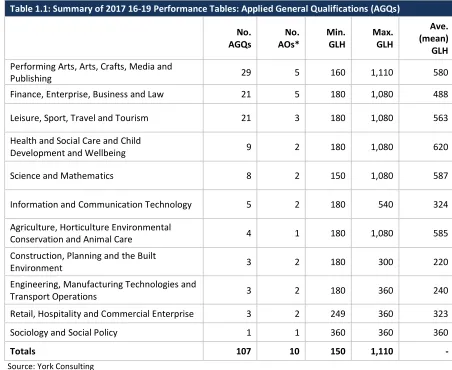Image resolution: width=452 pixels, height=370 pixels.
Task: Select 'Information and Communication Technology' row label
Action: [101, 204]
